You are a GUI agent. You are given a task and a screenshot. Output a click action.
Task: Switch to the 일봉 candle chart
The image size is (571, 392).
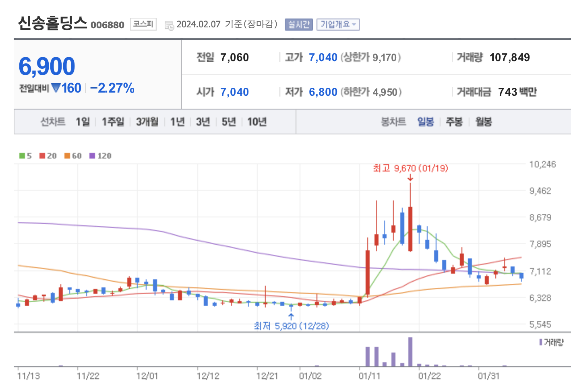[x=426, y=122]
